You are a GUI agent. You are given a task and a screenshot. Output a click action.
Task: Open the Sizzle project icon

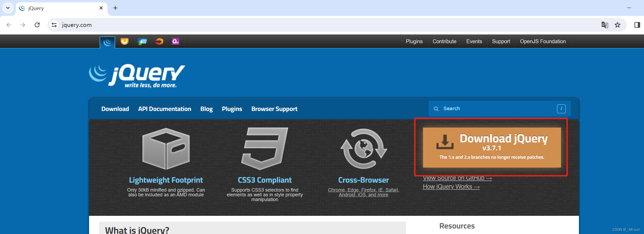tap(159, 41)
